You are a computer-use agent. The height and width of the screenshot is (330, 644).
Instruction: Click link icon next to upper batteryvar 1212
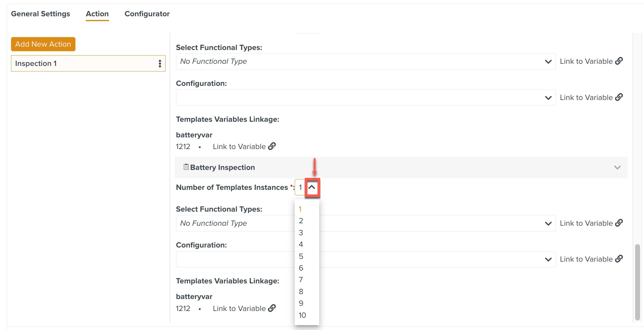point(272,146)
